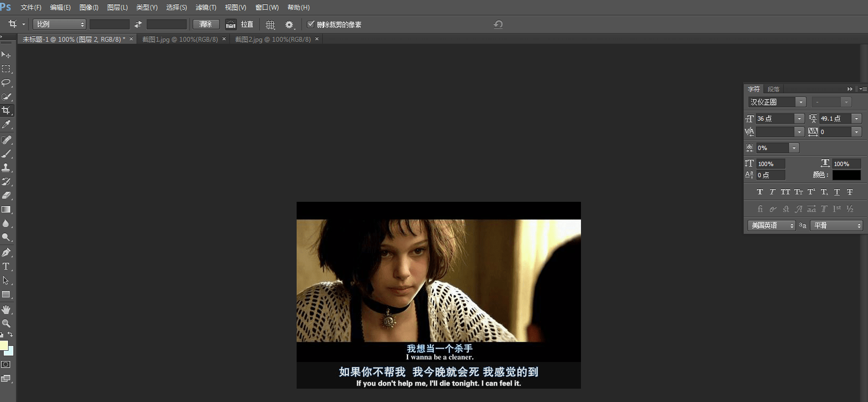Select the Hand tool
Image resolution: width=868 pixels, height=402 pixels.
coord(6,310)
